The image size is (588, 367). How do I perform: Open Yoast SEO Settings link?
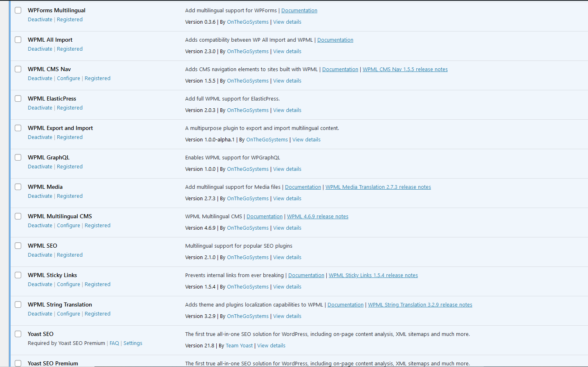[x=133, y=343]
